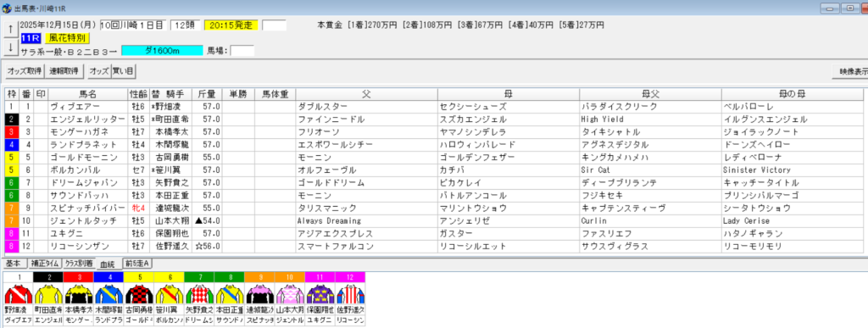The image size is (868, 328).
Task: Click the 馬場 input field
Action: pyautogui.click(x=242, y=50)
